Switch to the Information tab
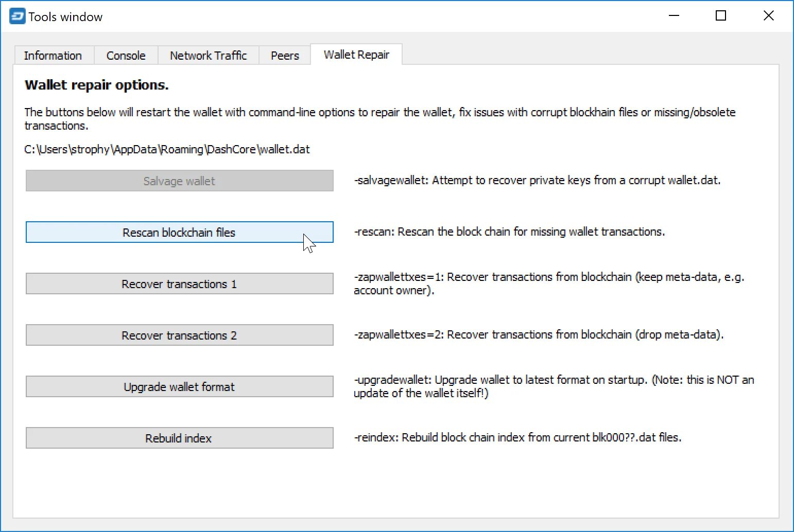The height and width of the screenshot is (532, 794). pos(53,56)
